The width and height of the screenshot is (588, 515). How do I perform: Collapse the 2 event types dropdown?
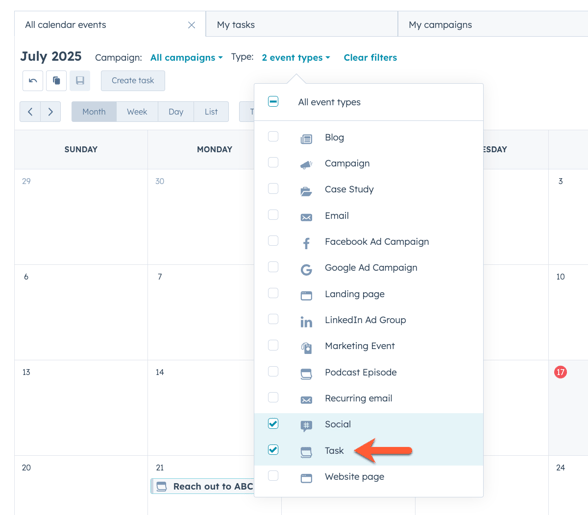296,57
